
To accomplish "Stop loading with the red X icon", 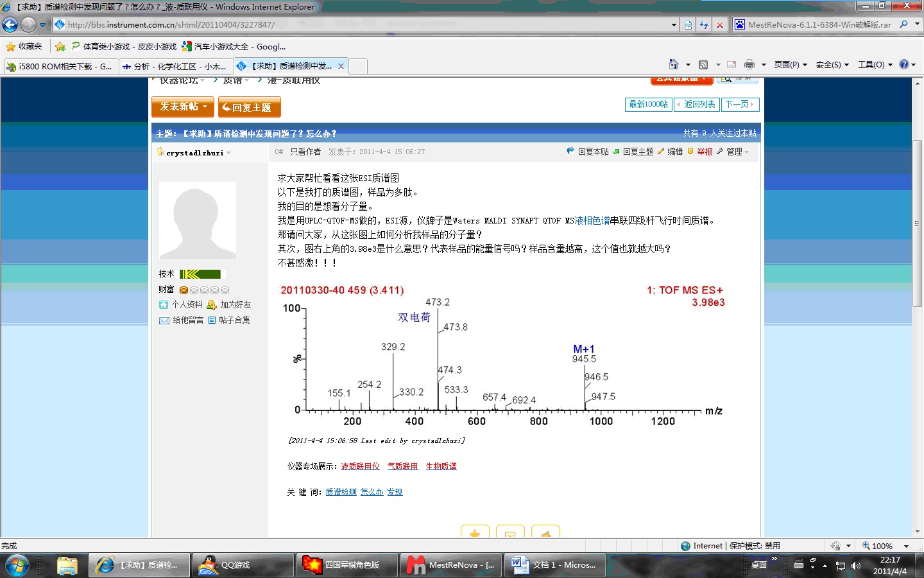I will (720, 24).
